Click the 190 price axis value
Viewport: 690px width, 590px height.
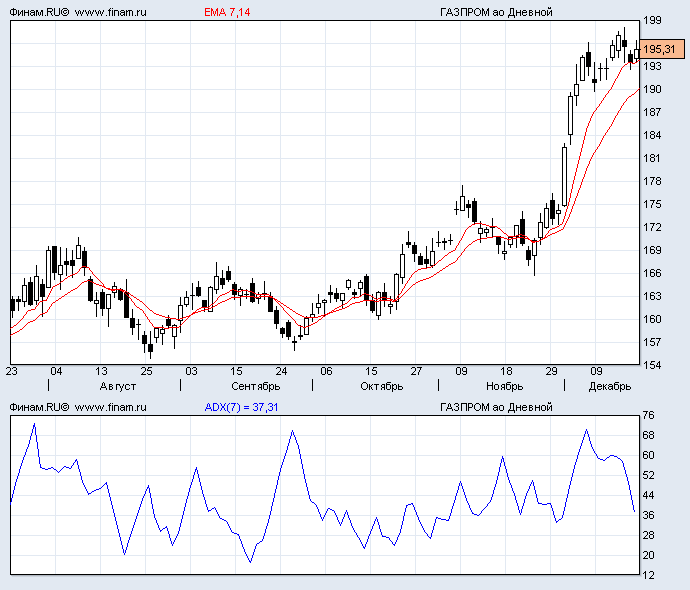(x=652, y=89)
